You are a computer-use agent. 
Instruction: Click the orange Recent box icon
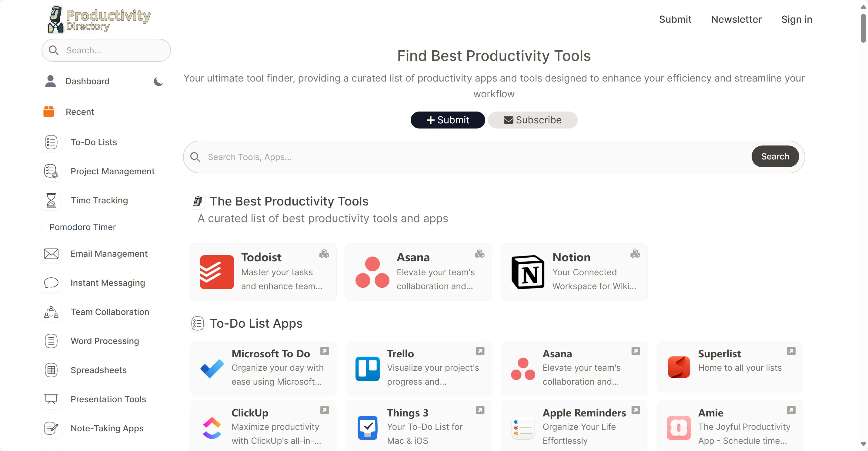(49, 112)
